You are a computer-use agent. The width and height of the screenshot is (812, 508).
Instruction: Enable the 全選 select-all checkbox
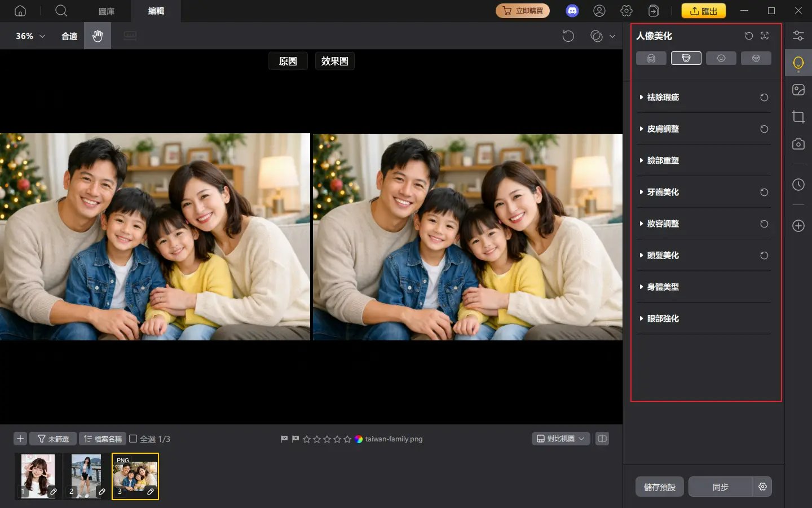point(134,439)
